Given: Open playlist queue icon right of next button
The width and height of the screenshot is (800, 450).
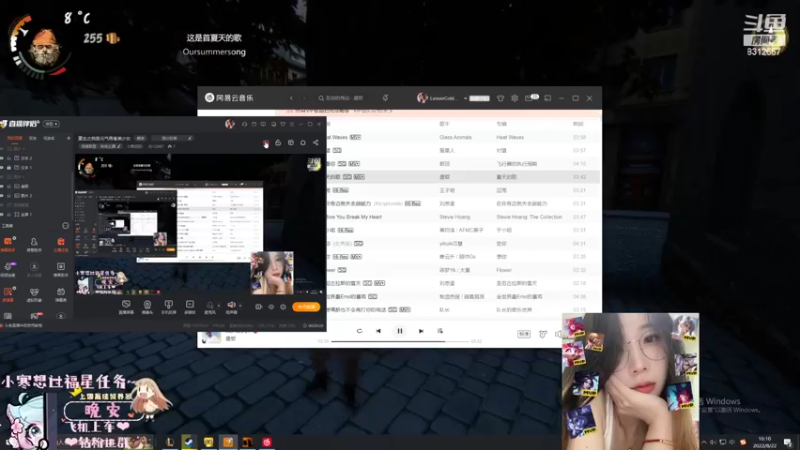Looking at the screenshot, I should coord(440,331).
